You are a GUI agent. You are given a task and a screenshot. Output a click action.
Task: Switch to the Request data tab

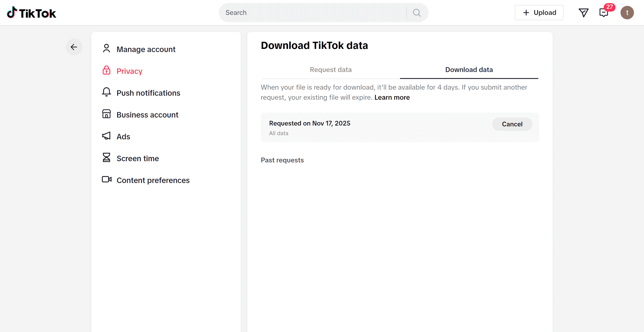coord(331,70)
